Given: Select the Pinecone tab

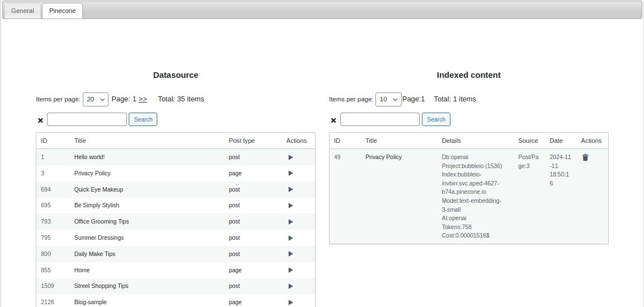Looking at the screenshot, I should click(62, 11).
